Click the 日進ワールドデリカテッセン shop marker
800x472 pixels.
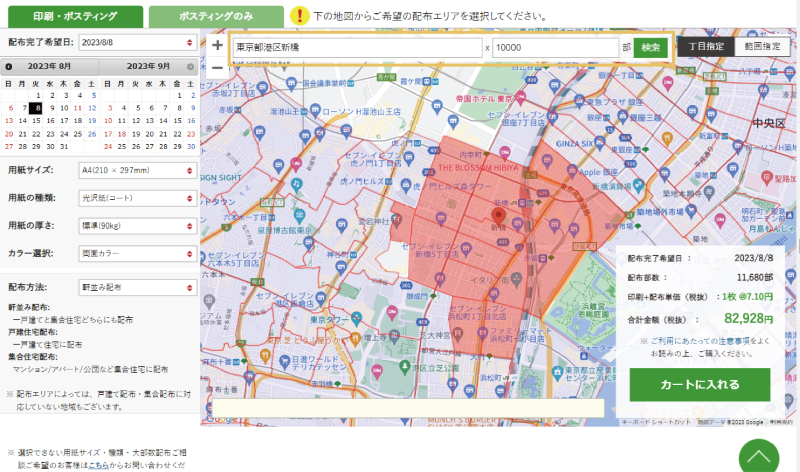[x=285, y=362]
